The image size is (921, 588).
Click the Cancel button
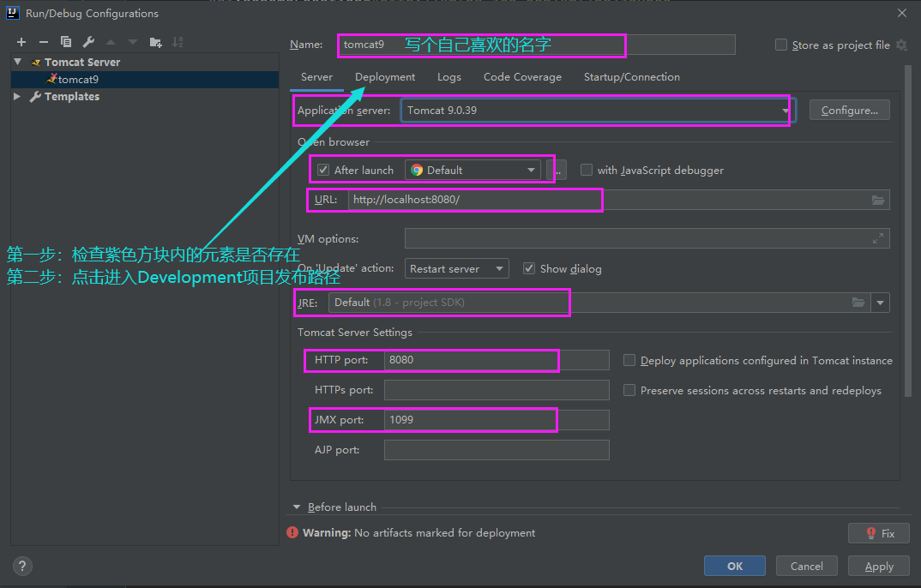806,567
